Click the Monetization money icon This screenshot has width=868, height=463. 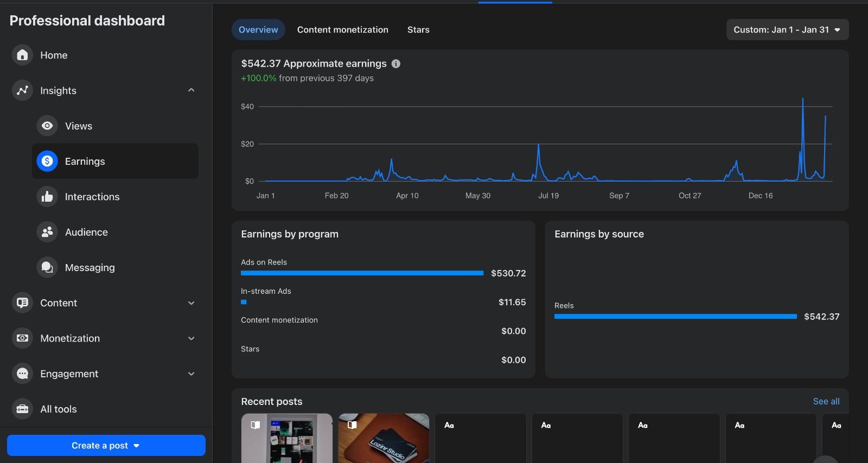[22, 338]
